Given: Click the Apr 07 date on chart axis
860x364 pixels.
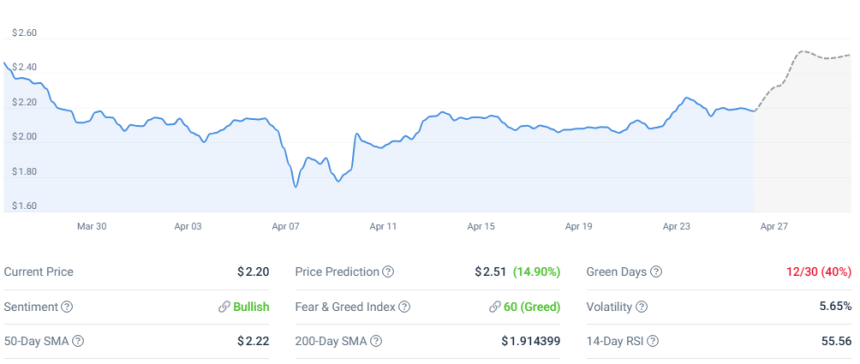Looking at the screenshot, I should coord(285,226).
